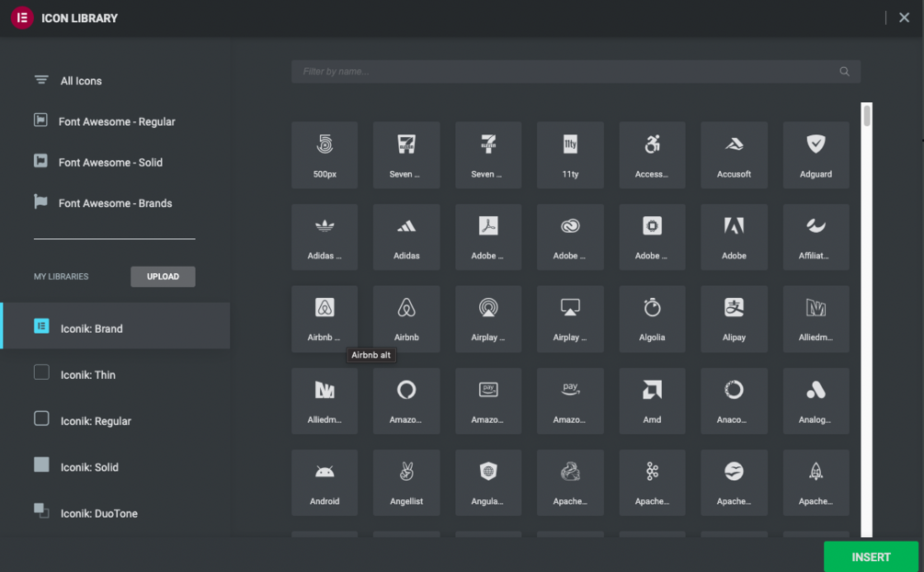Pick the Angellist peace-hand icon
Image resolution: width=924 pixels, height=572 pixels.
click(x=406, y=483)
